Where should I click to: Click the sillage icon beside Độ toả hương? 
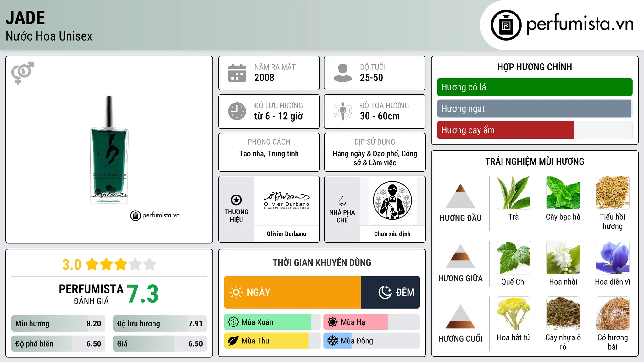pos(343,111)
